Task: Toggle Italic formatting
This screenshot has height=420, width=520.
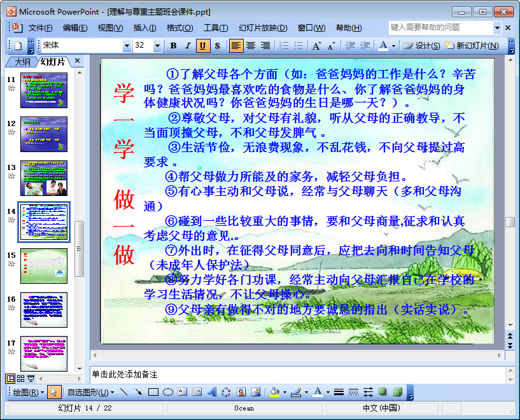Action: 188,46
